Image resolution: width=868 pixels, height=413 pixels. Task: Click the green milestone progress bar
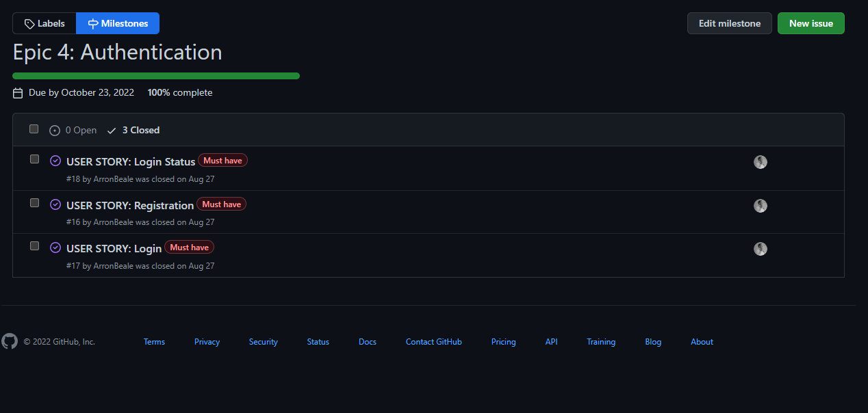pos(156,76)
